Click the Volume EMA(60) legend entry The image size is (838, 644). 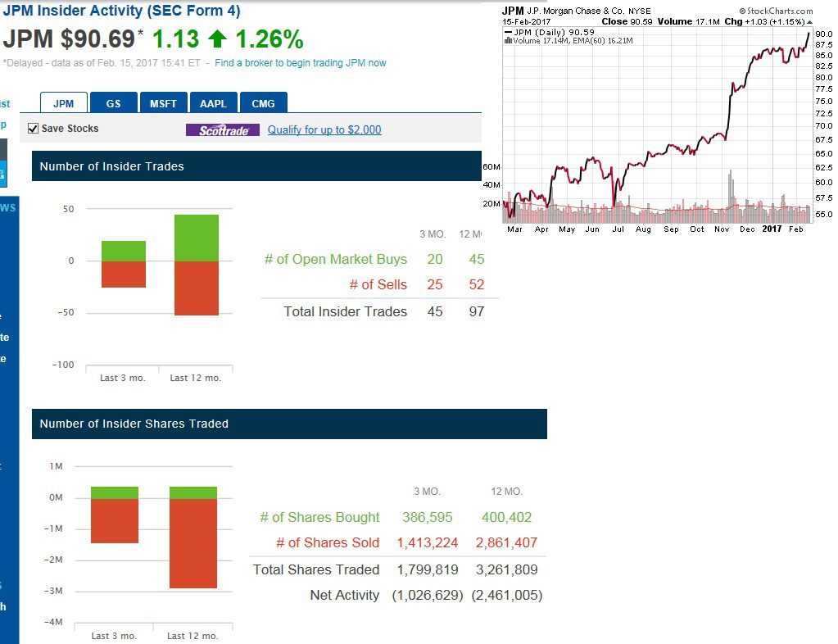coord(568,41)
